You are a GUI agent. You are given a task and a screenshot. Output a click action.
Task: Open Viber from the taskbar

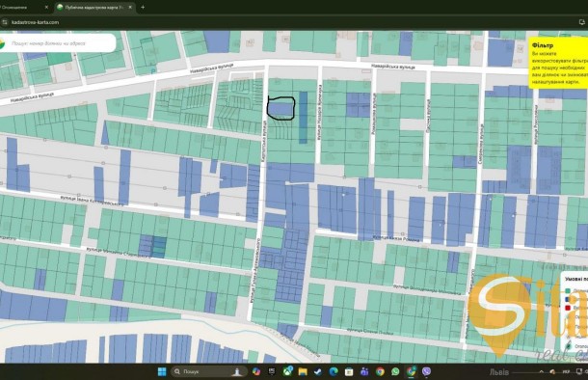tap(426, 371)
